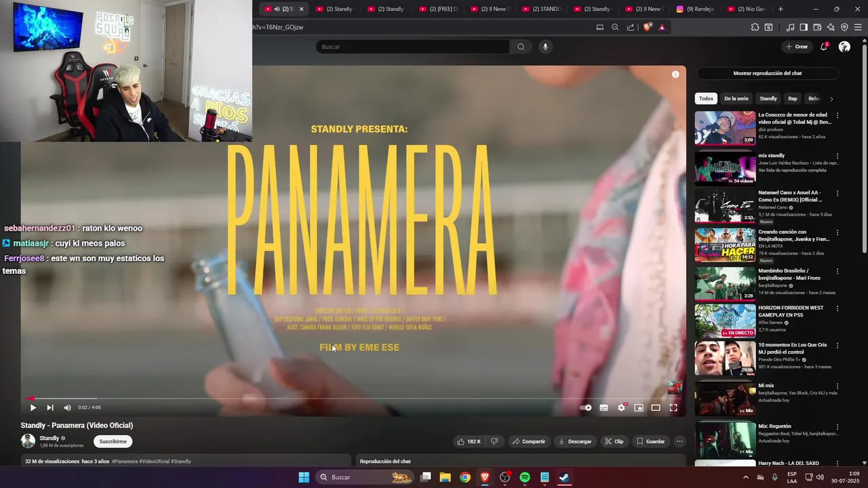
Task: Open options for Natanael Cano Como Es
Action: (837, 193)
